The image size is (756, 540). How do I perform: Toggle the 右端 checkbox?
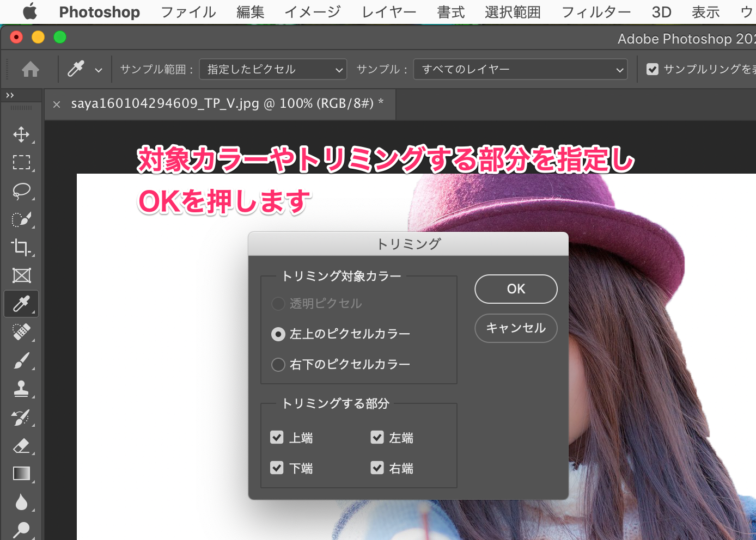coord(377,468)
